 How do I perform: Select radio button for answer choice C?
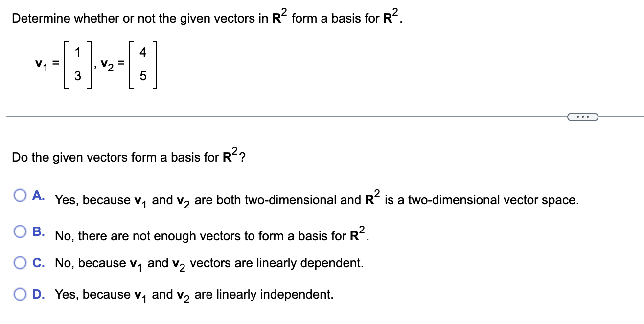tap(19, 263)
